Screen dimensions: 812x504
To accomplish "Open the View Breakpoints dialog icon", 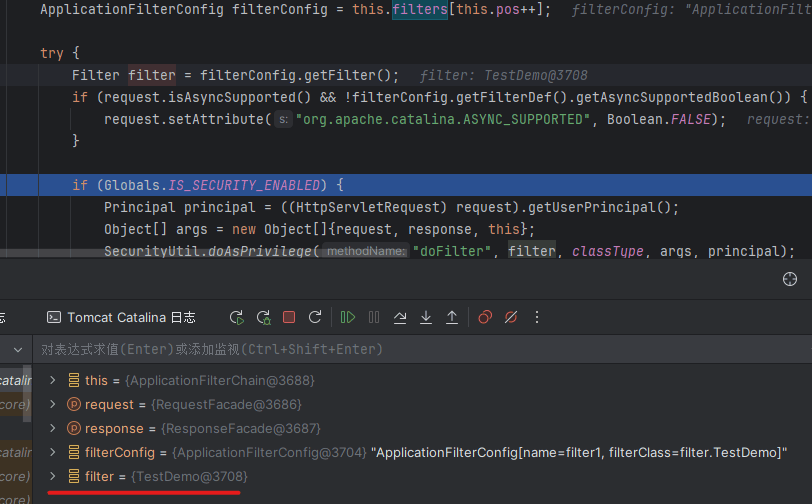I will 485,317.
